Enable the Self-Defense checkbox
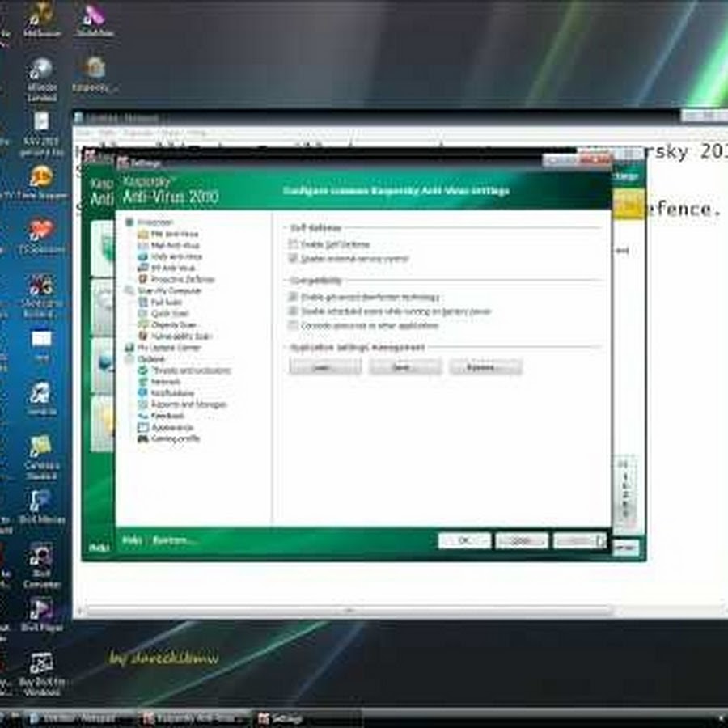Image resolution: width=728 pixels, height=728 pixels. click(293, 244)
